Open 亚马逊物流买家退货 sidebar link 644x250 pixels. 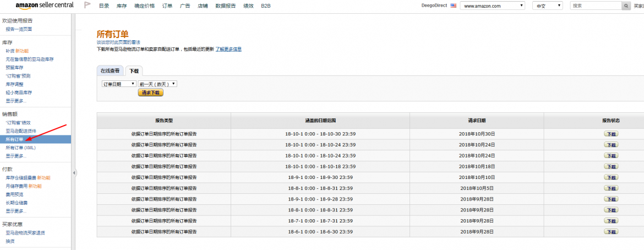pyautogui.click(x=25, y=233)
